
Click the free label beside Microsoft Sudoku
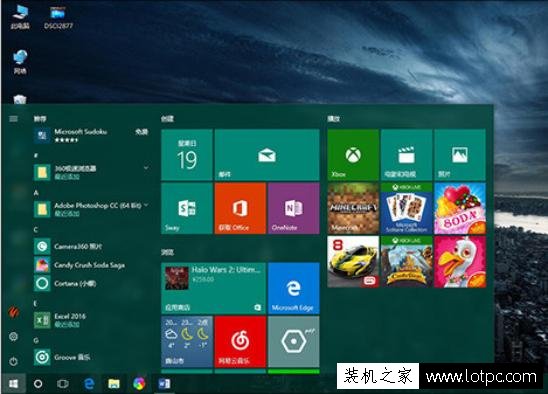tap(142, 132)
